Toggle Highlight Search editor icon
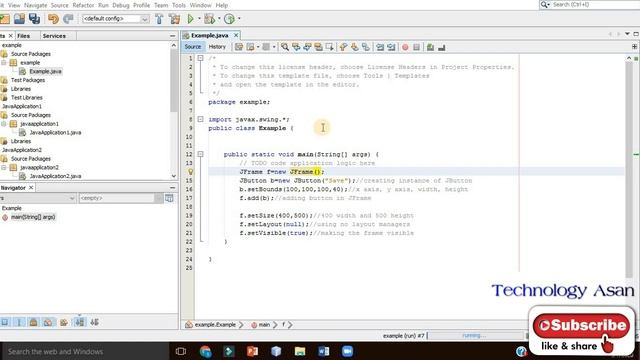 click(318, 47)
